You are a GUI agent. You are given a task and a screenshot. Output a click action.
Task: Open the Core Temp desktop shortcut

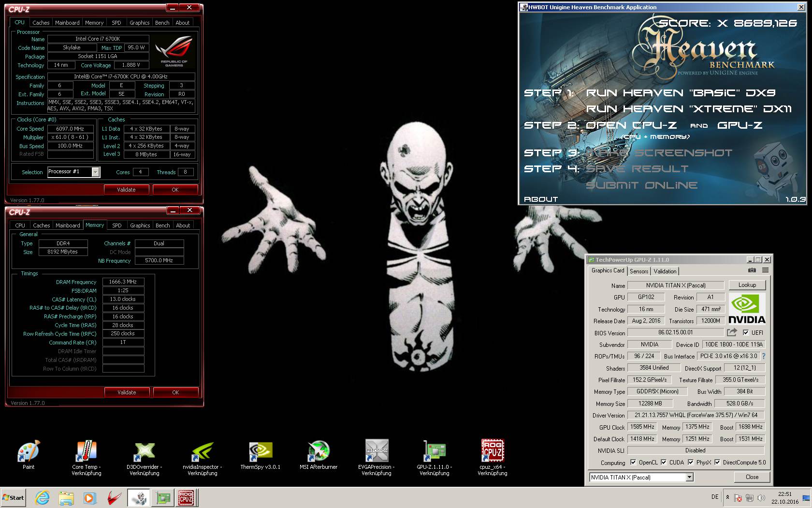coord(87,458)
